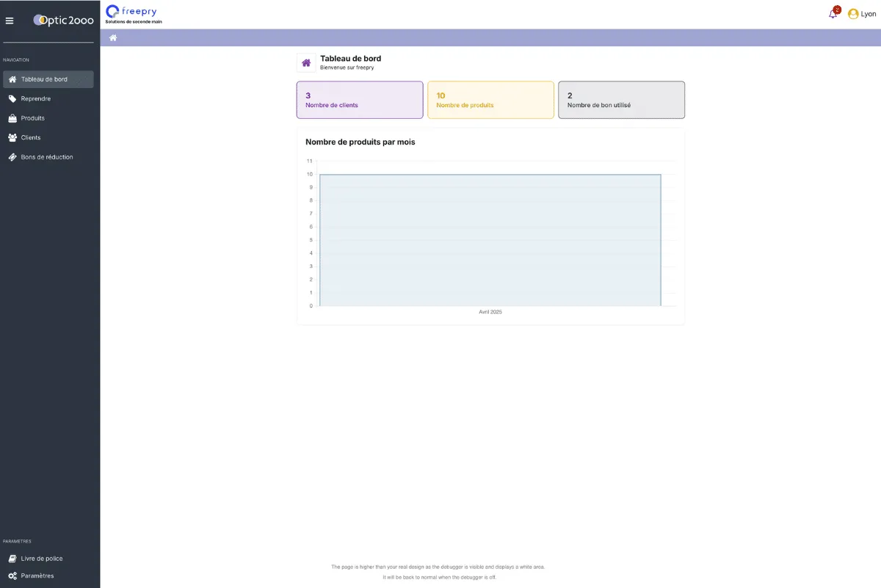The width and height of the screenshot is (881, 588).
Task: Open the notifications bell
Action: [833, 14]
